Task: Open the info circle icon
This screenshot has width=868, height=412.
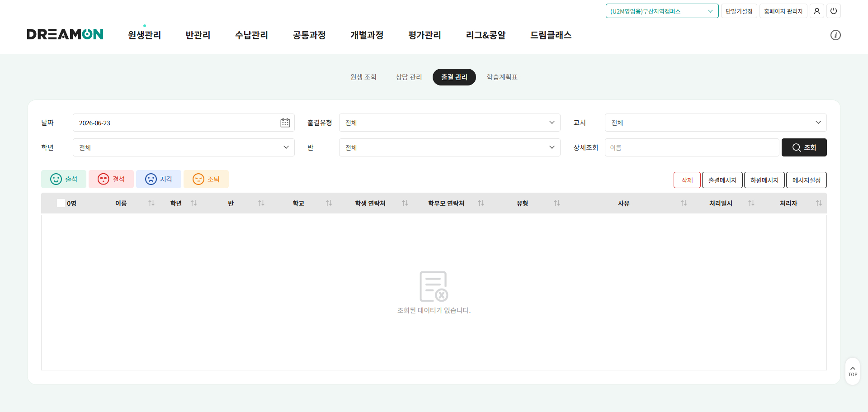Action: (835, 35)
